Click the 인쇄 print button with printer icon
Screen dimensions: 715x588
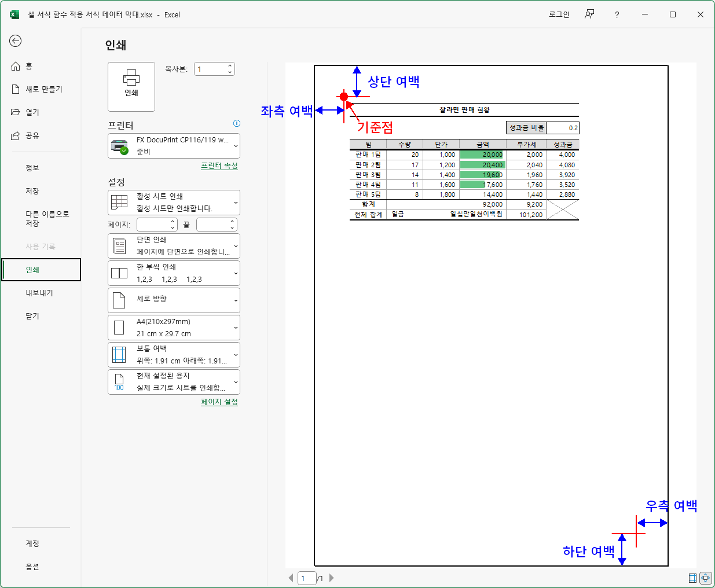pos(131,86)
